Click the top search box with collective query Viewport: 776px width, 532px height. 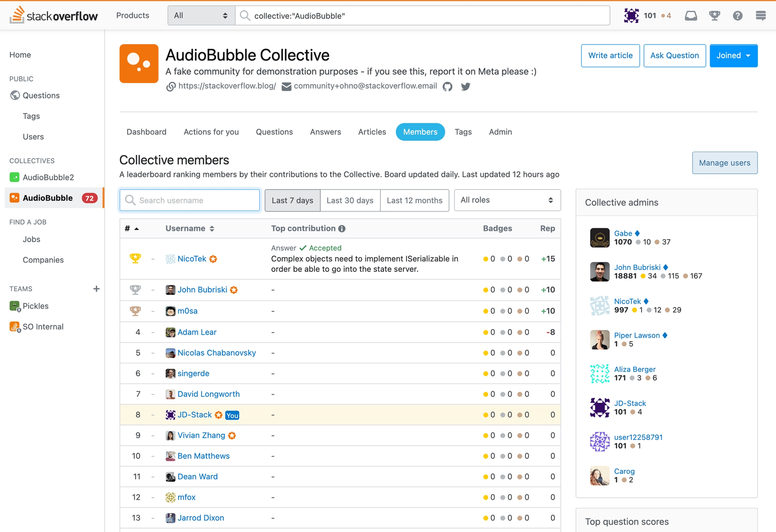click(422, 16)
